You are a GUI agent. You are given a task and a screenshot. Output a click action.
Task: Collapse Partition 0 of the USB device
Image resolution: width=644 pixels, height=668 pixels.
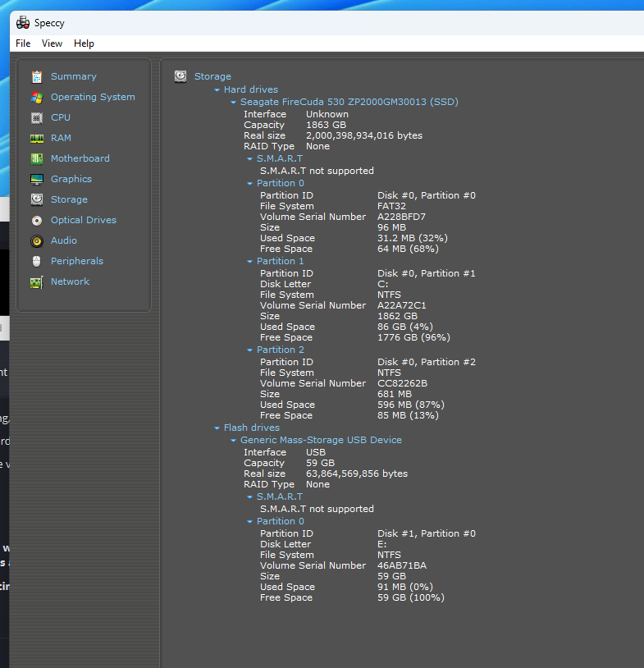(x=249, y=522)
